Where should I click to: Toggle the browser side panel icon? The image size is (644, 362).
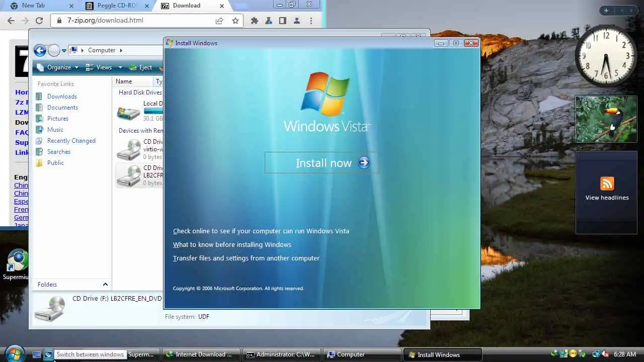[283, 21]
